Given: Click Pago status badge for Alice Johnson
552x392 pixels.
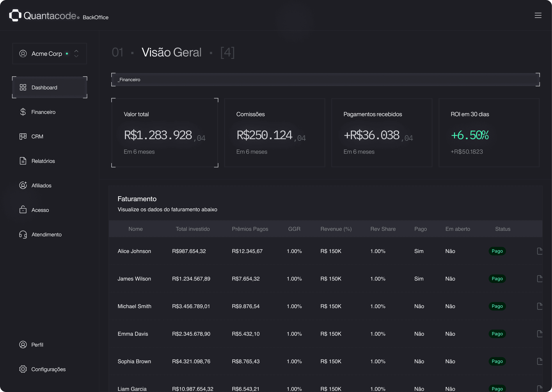Looking at the screenshot, I should coord(497,251).
